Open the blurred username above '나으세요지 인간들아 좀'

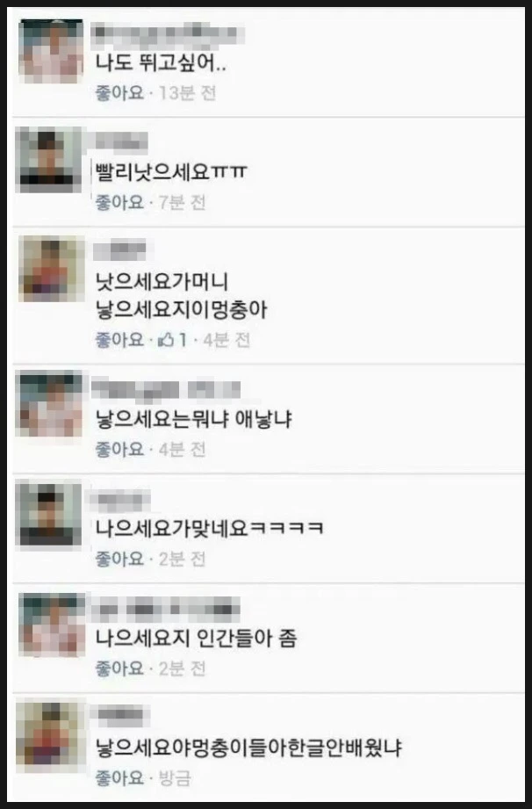[x=165, y=609]
